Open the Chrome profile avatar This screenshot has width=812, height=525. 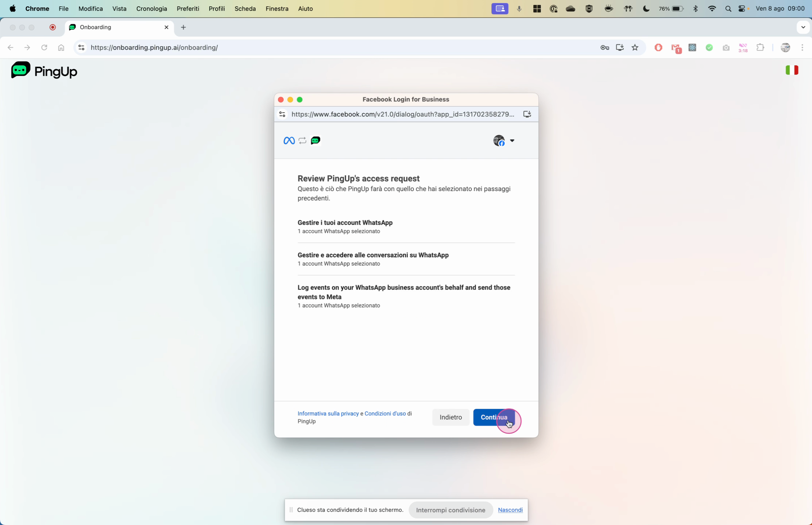click(x=785, y=48)
